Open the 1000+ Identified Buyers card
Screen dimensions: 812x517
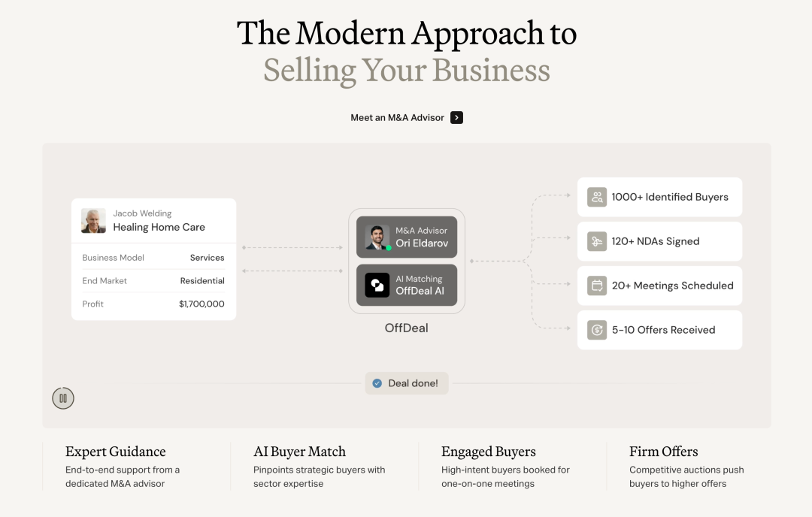[660, 197]
